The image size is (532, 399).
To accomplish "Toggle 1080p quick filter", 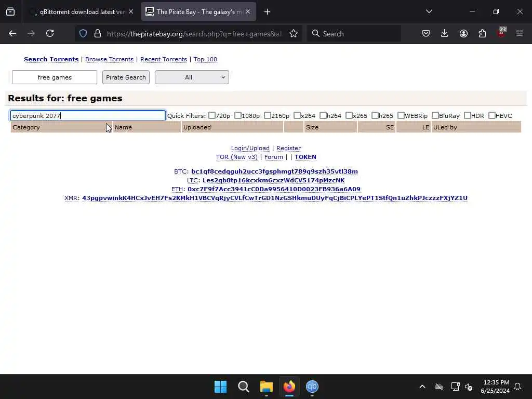I will pos(238,115).
